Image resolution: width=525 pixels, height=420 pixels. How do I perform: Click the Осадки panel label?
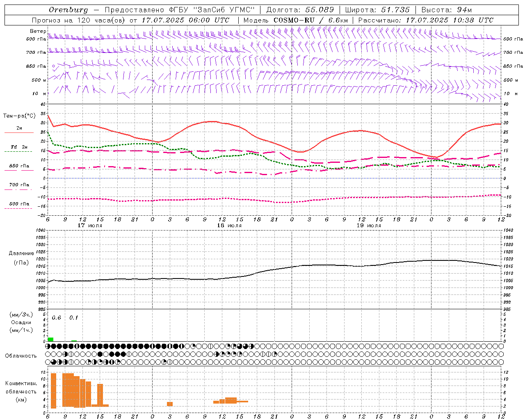[21, 322]
